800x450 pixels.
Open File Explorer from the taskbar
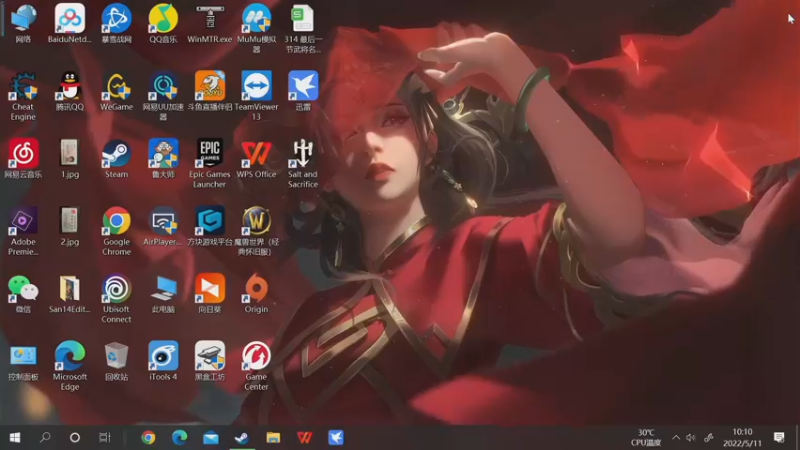pos(273,438)
